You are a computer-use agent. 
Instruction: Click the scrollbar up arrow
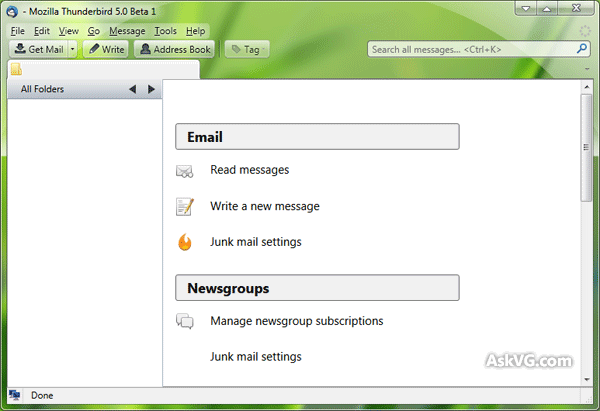click(587, 87)
